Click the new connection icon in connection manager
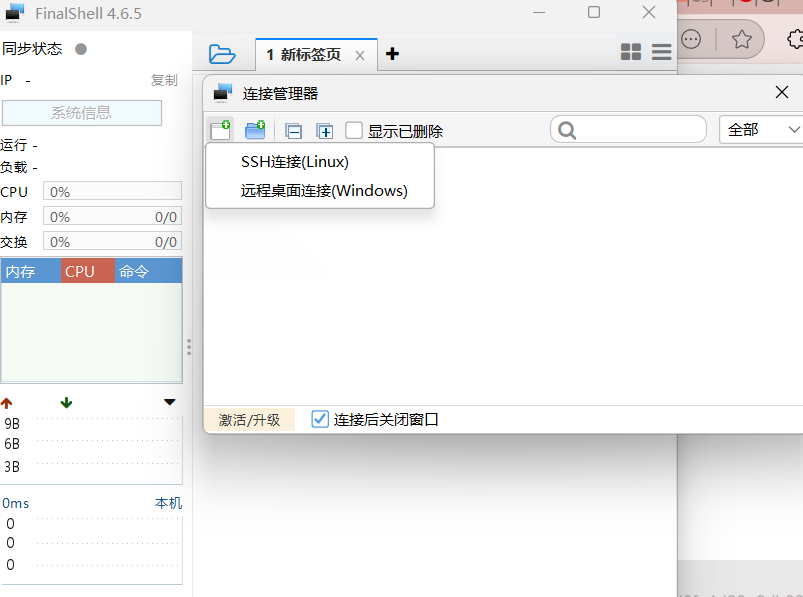803x597 pixels. [221, 130]
